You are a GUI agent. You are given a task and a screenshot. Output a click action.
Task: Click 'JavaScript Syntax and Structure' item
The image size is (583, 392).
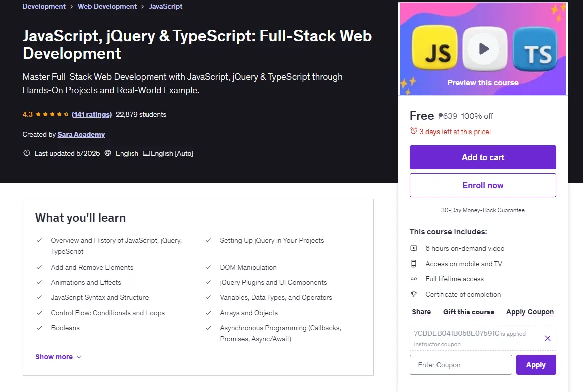[100, 298]
